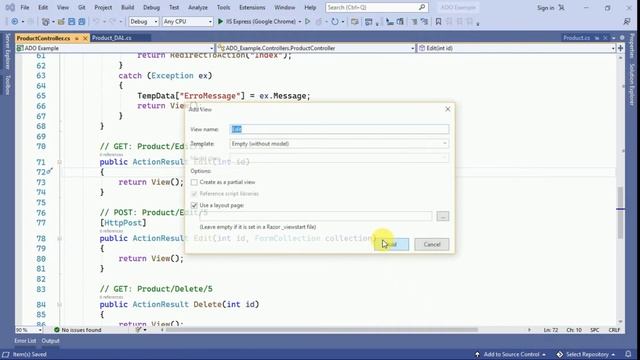Switch to the Product.cs preview tab
Screen dimensions: 640x360
point(576,38)
